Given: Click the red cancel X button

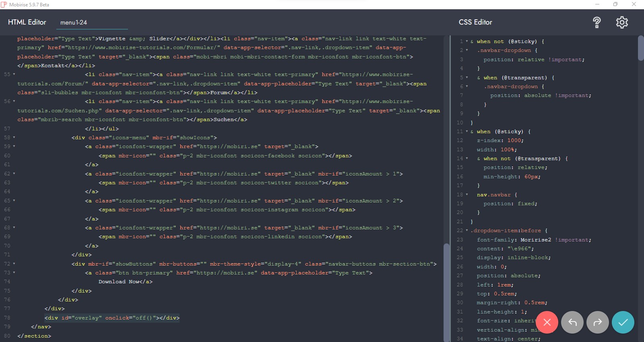Looking at the screenshot, I should pyautogui.click(x=547, y=322).
